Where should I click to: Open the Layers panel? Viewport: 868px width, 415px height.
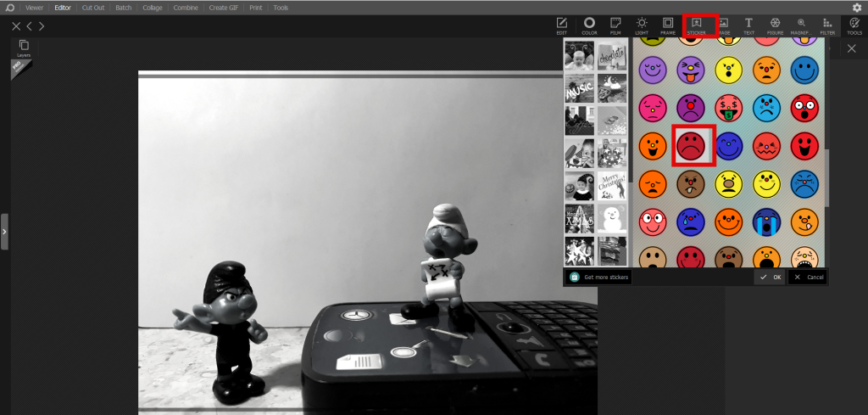pos(24,48)
